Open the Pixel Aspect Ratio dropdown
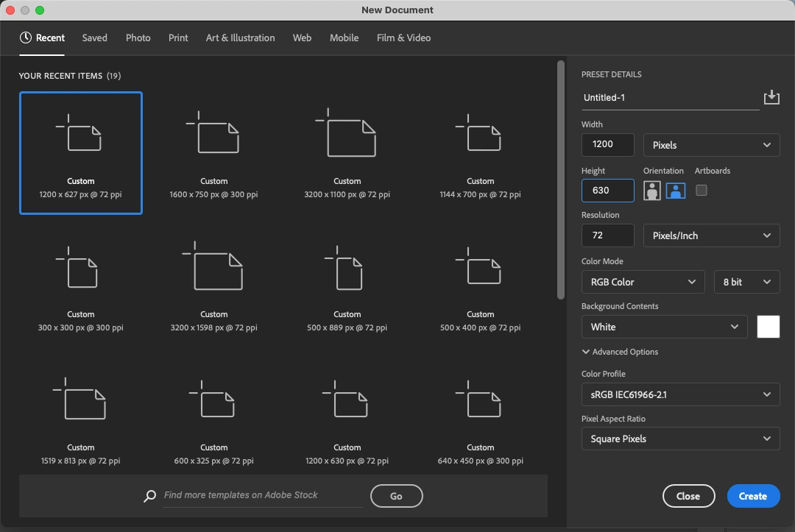795x532 pixels. tap(679, 439)
